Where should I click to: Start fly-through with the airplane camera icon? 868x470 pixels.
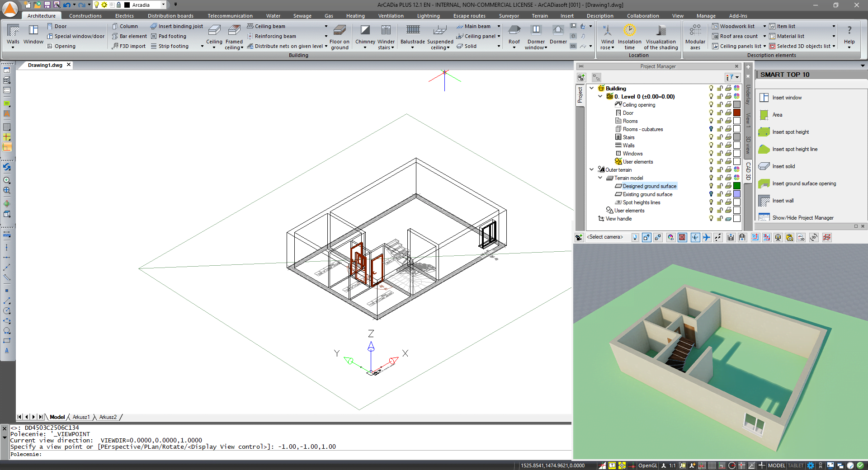click(x=706, y=237)
